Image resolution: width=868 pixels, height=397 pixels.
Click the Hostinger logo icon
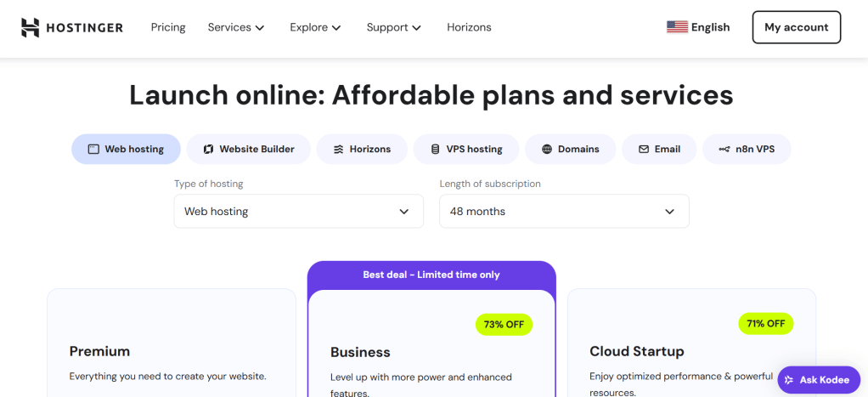31,27
